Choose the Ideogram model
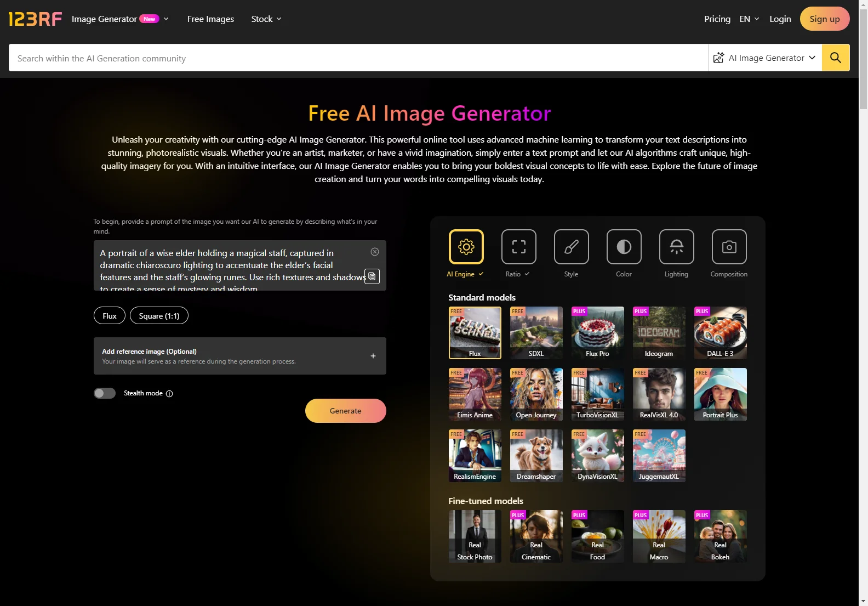 pyautogui.click(x=659, y=333)
